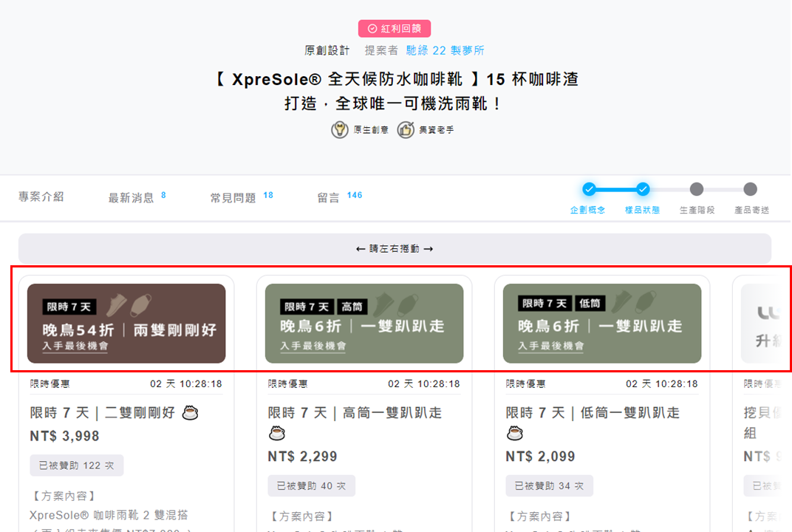The height and width of the screenshot is (532, 792).
Task: Click title 限時 7 天｜高筒一雙趴趴走
Action: point(355,413)
